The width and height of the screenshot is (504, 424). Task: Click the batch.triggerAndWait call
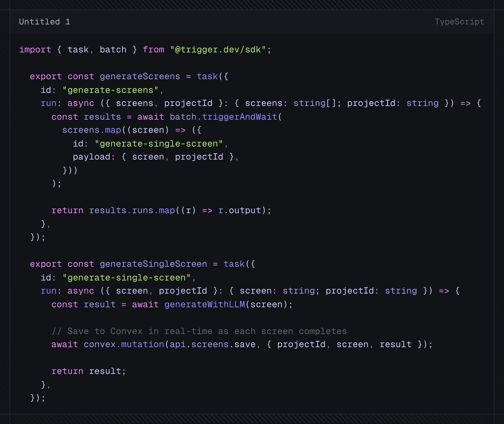223,117
